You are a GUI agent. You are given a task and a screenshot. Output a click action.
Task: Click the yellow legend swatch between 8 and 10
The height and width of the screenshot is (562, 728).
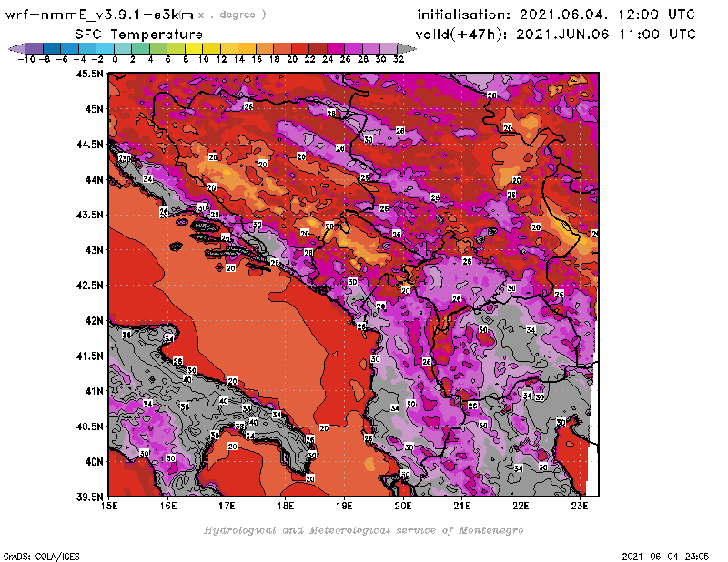(194, 48)
